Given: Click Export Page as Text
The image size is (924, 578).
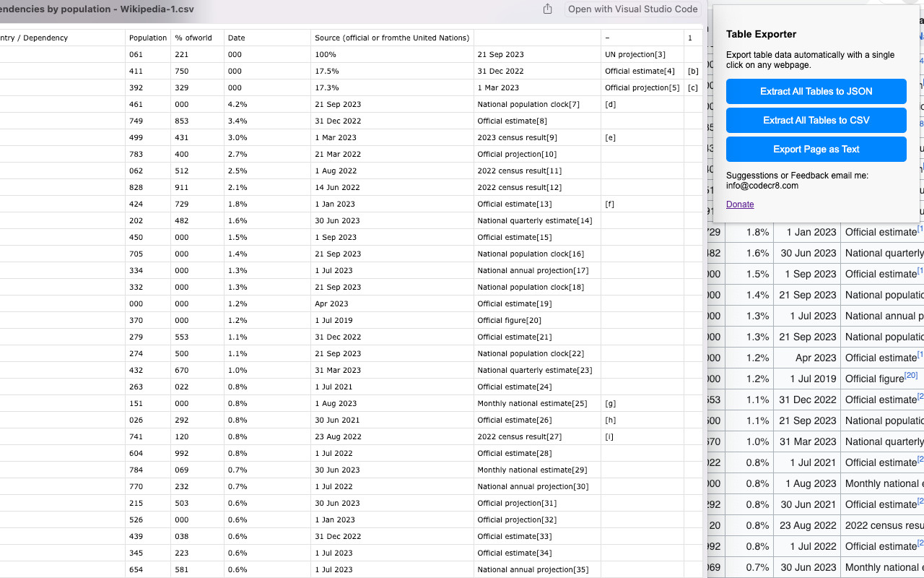Looking at the screenshot, I should point(816,149).
